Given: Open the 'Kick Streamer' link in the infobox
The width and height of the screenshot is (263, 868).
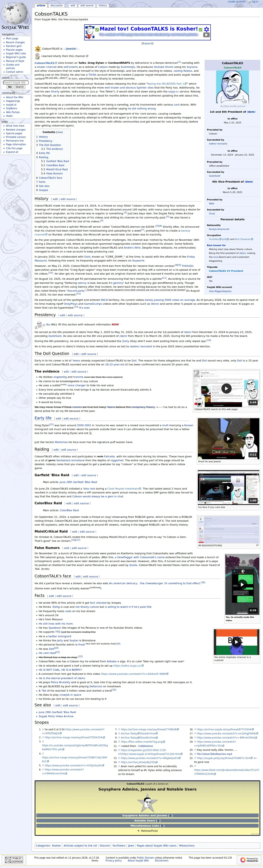Looking at the screenshot, I should click(x=244, y=239).
